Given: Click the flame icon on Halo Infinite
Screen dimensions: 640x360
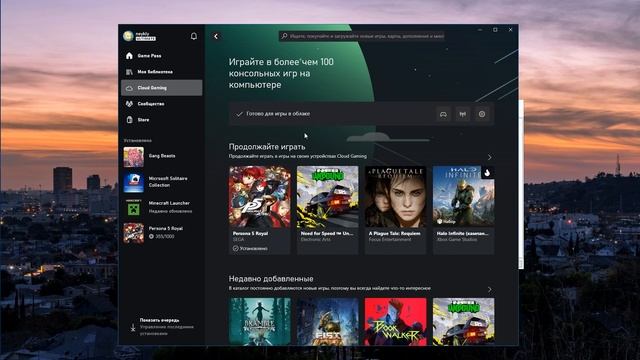Looking at the screenshot, I should coord(487,173).
